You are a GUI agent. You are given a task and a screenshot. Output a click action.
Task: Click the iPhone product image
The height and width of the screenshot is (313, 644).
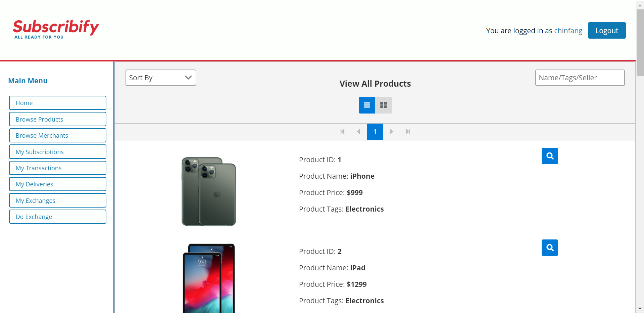[209, 191]
